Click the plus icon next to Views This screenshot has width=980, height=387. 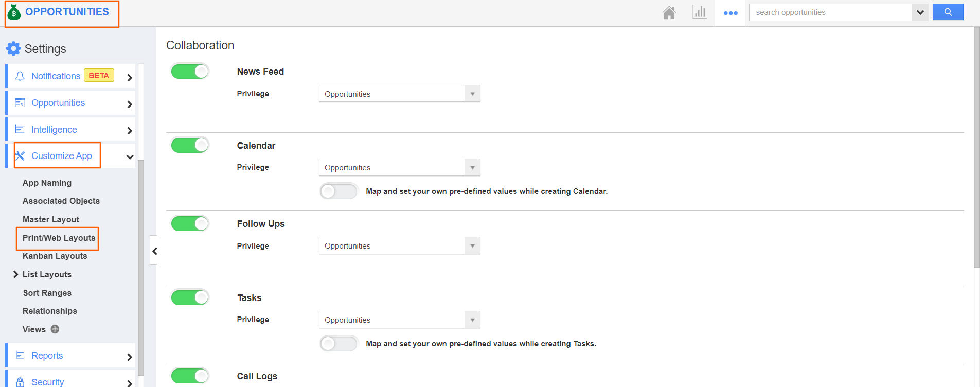pyautogui.click(x=55, y=329)
